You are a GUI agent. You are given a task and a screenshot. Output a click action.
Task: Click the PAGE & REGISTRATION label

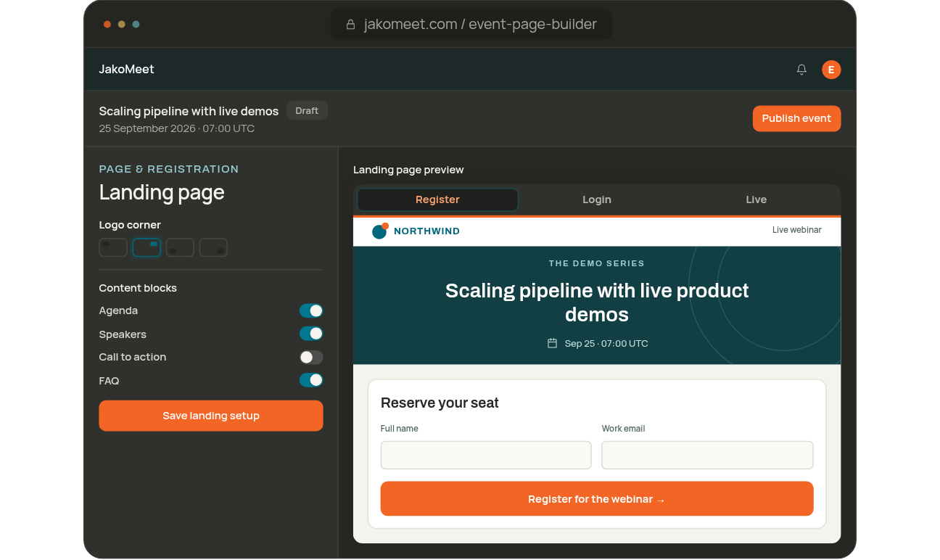tap(169, 169)
